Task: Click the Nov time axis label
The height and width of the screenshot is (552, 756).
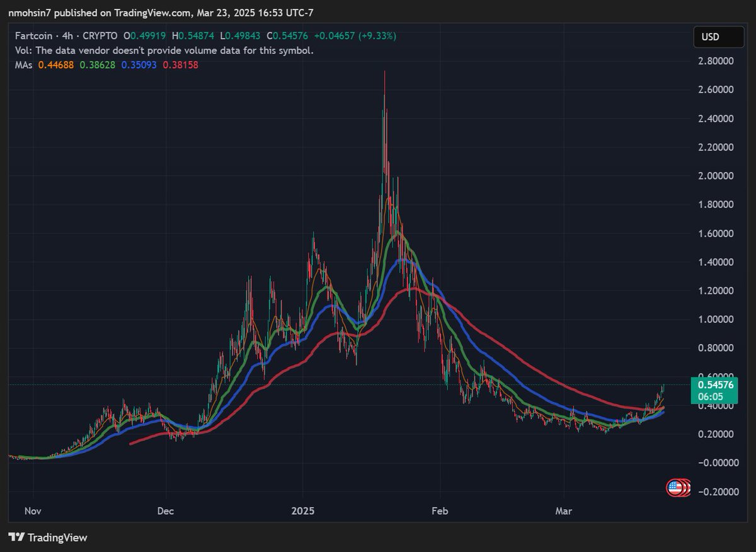Action: (x=34, y=512)
